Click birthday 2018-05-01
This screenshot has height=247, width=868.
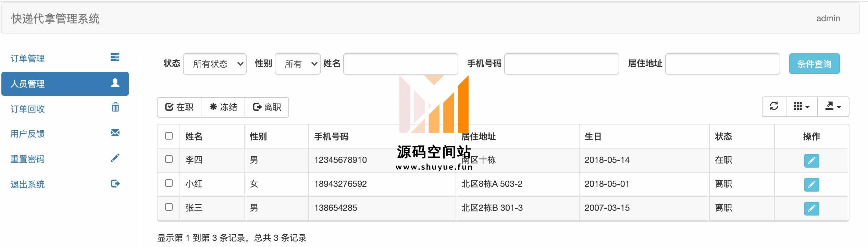tap(607, 184)
